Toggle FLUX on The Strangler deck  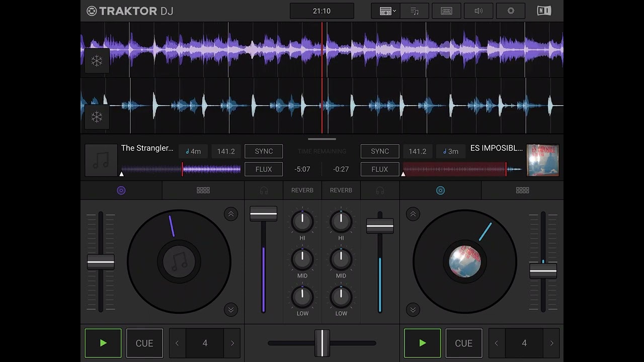(x=264, y=169)
